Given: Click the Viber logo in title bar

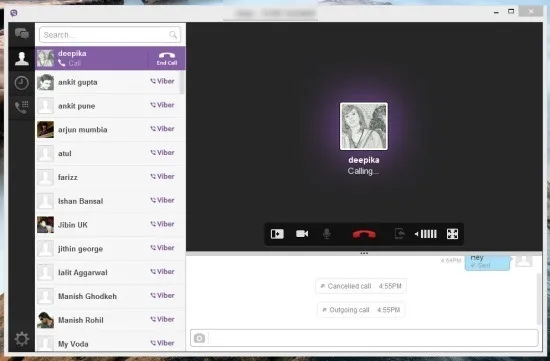Looking at the screenshot, I should tap(14, 13).
